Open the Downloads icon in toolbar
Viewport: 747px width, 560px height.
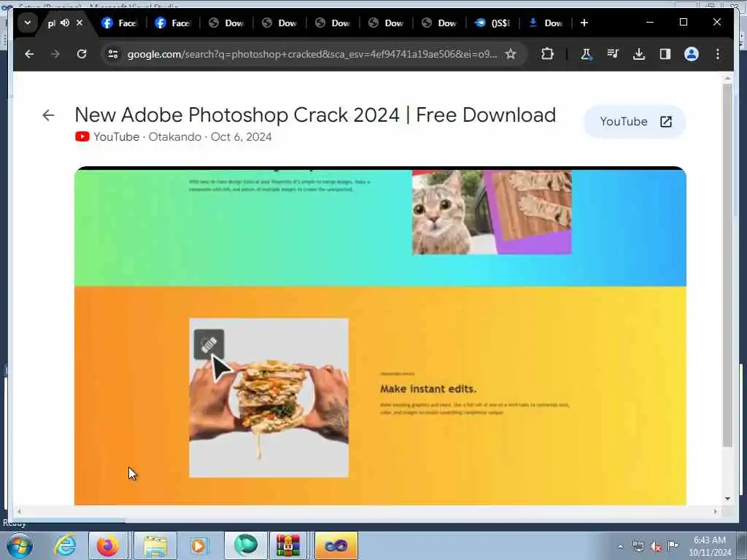pyautogui.click(x=639, y=54)
